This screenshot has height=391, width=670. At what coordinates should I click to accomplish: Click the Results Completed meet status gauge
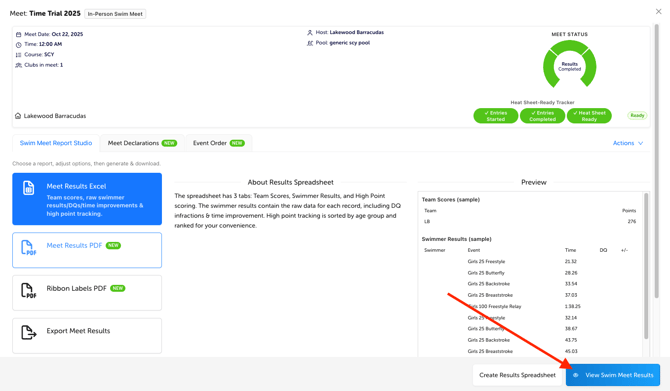point(570,65)
